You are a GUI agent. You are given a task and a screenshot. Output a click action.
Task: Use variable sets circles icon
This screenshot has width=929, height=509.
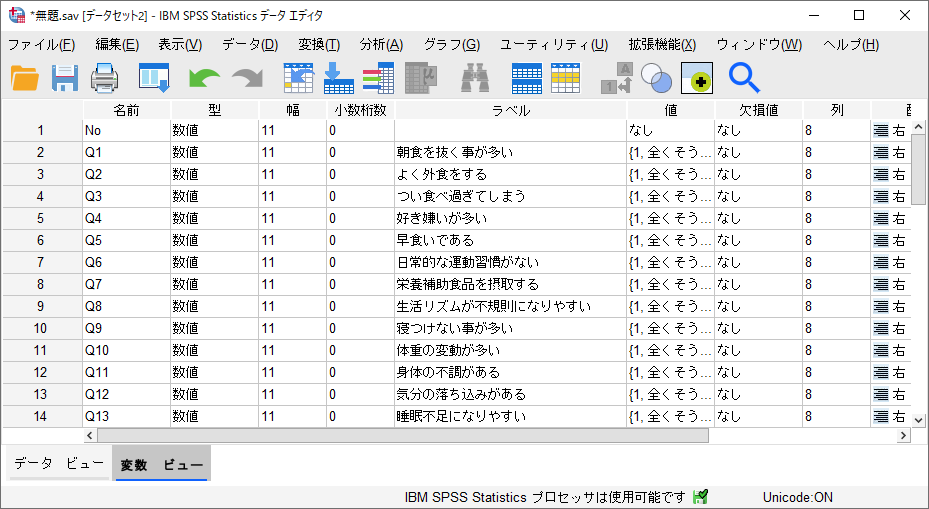pos(656,78)
